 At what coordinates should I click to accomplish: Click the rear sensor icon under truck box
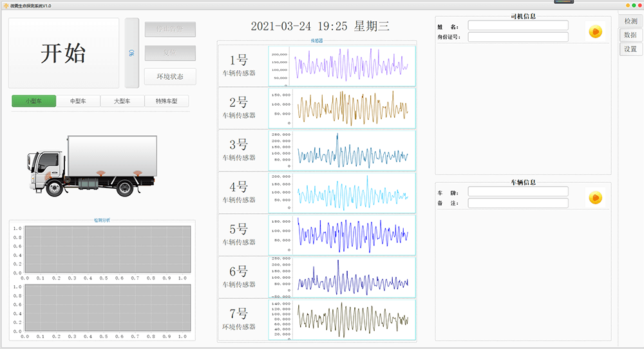(138, 173)
